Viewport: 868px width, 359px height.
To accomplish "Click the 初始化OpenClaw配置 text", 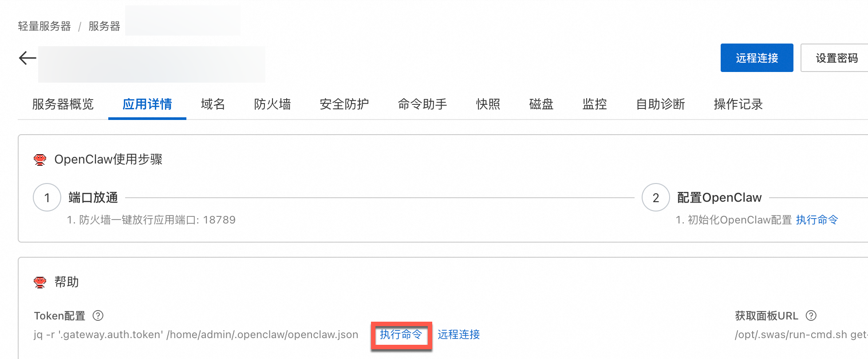I will (734, 220).
